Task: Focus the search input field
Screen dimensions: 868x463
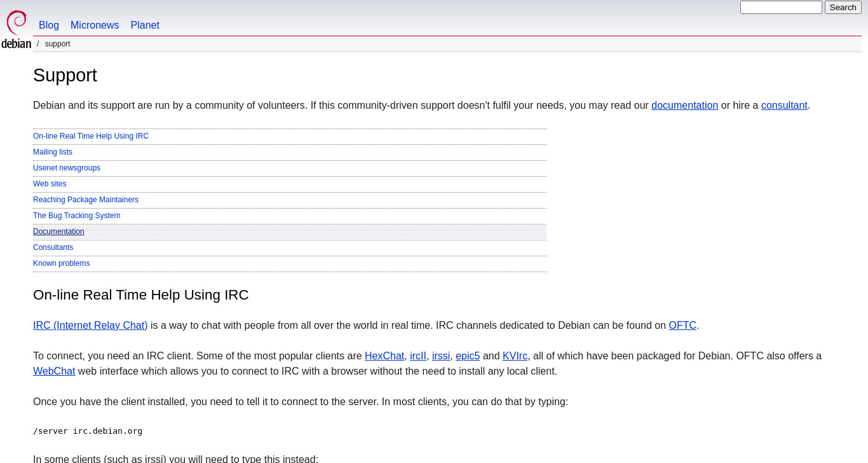Action: click(x=781, y=8)
